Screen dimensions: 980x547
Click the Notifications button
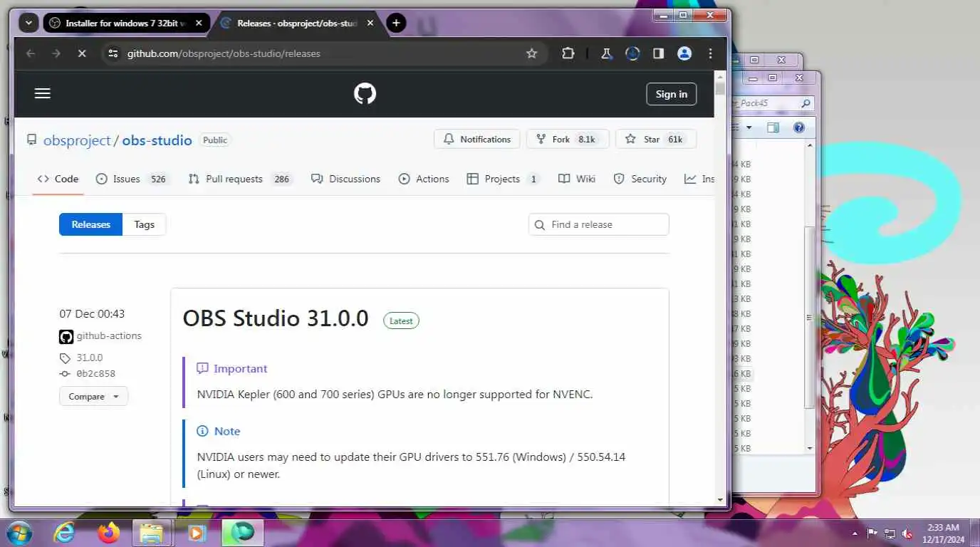476,140
